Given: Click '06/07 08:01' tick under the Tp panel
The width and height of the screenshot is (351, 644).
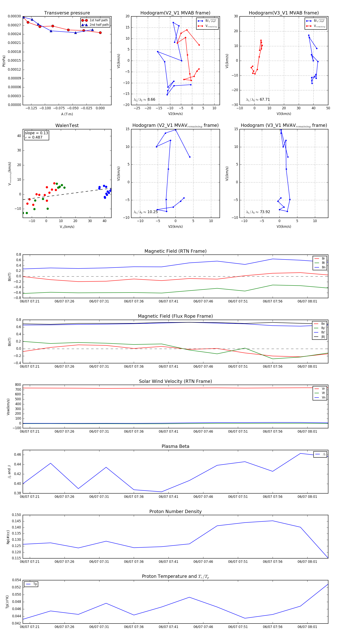Looking at the screenshot, I should (307, 627).
